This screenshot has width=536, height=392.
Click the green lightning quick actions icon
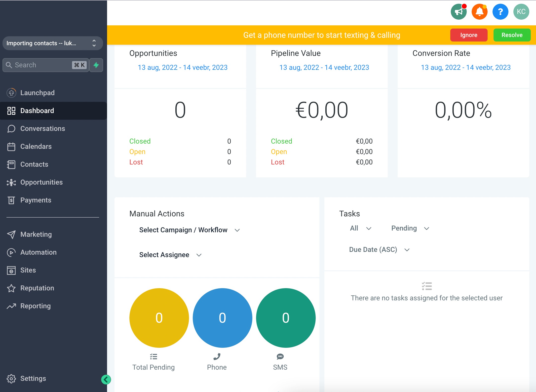click(96, 65)
